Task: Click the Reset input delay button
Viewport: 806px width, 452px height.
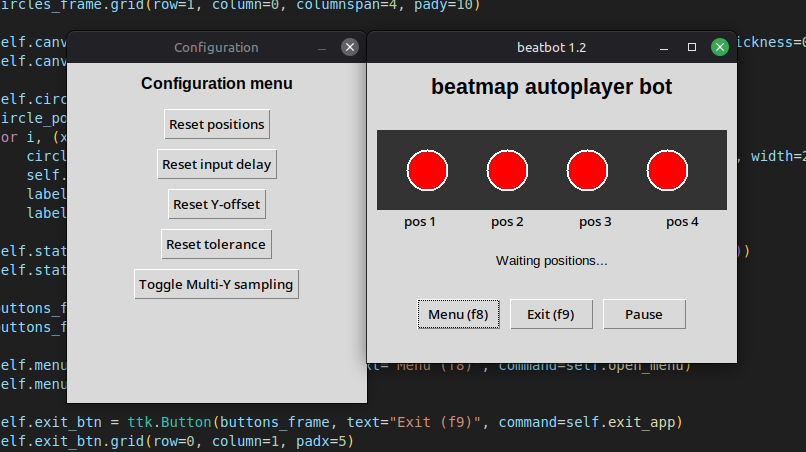Action: point(217,164)
